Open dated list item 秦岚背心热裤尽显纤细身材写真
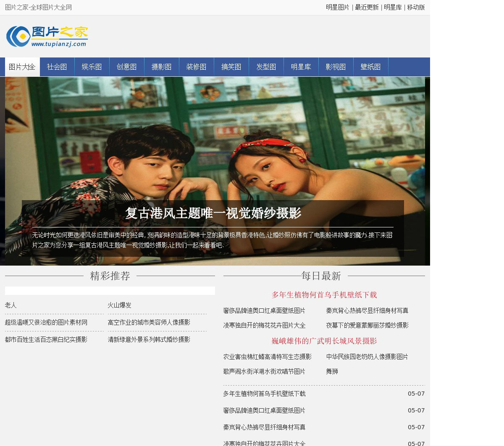 click(x=265, y=428)
